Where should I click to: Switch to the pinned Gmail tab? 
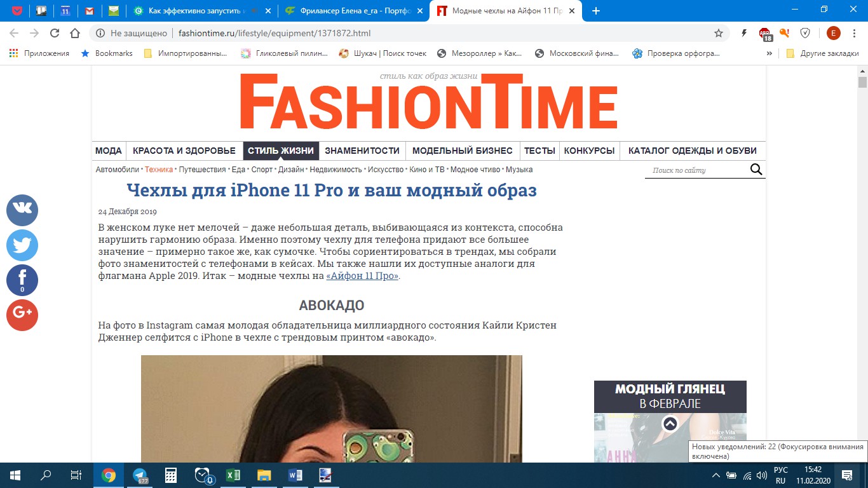point(90,11)
